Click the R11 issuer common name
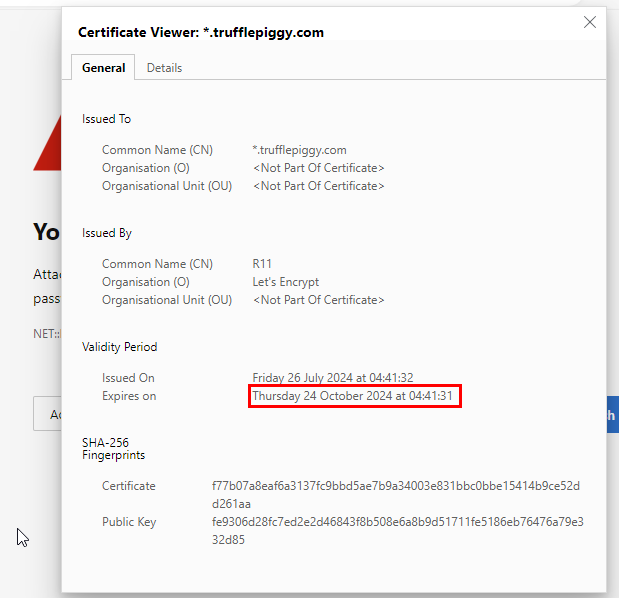Viewport: 619px width, 598px height. tap(262, 264)
